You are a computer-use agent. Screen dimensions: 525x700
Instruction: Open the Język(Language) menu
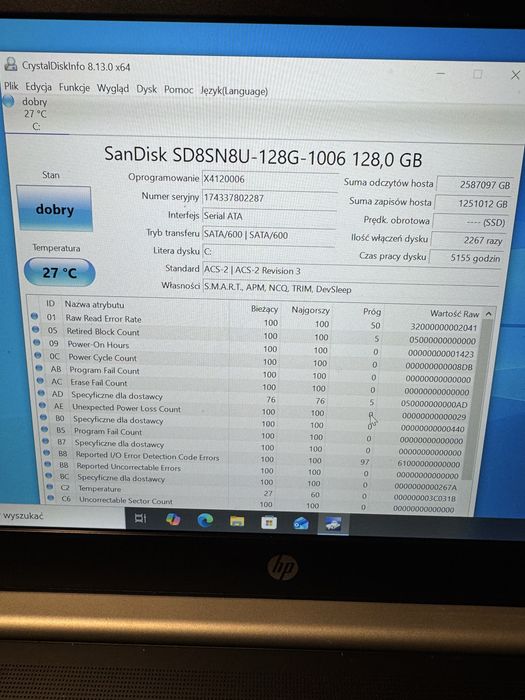(x=234, y=91)
